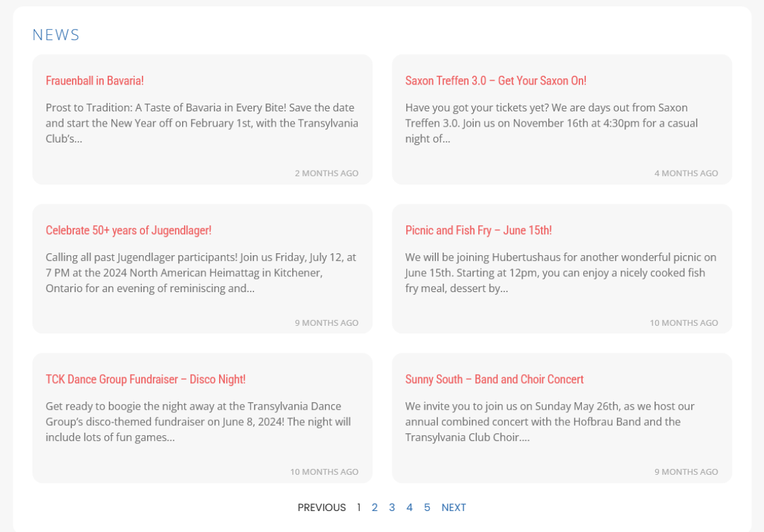This screenshot has height=532, width=764.
Task: Open 'Saxon Treffen 3.0 – Get Your Saxon On!'
Action: (x=495, y=81)
